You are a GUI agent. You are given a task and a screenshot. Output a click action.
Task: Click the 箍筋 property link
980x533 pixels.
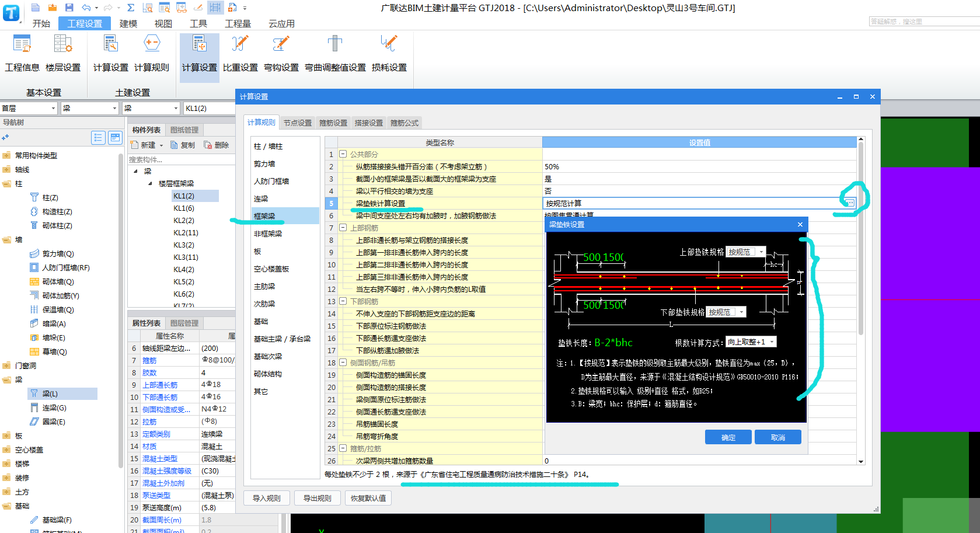coord(149,361)
